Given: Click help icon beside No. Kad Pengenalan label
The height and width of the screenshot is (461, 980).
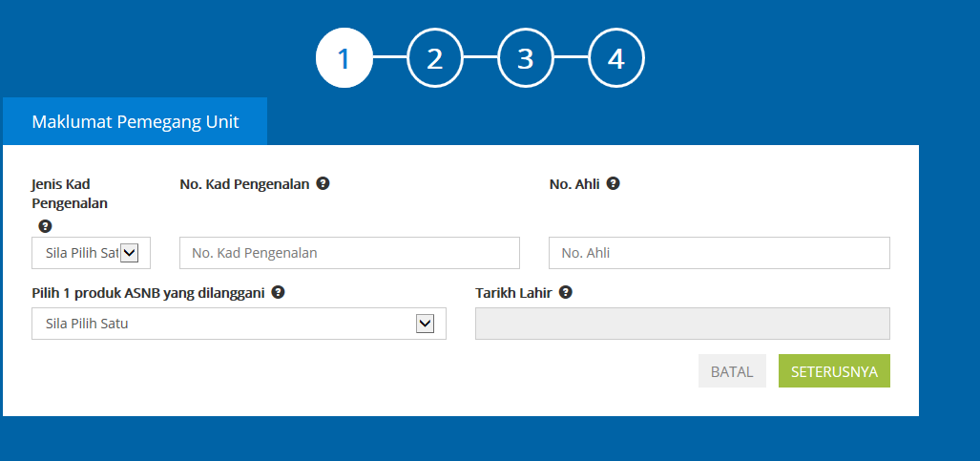Looking at the screenshot, I should click(x=323, y=183).
